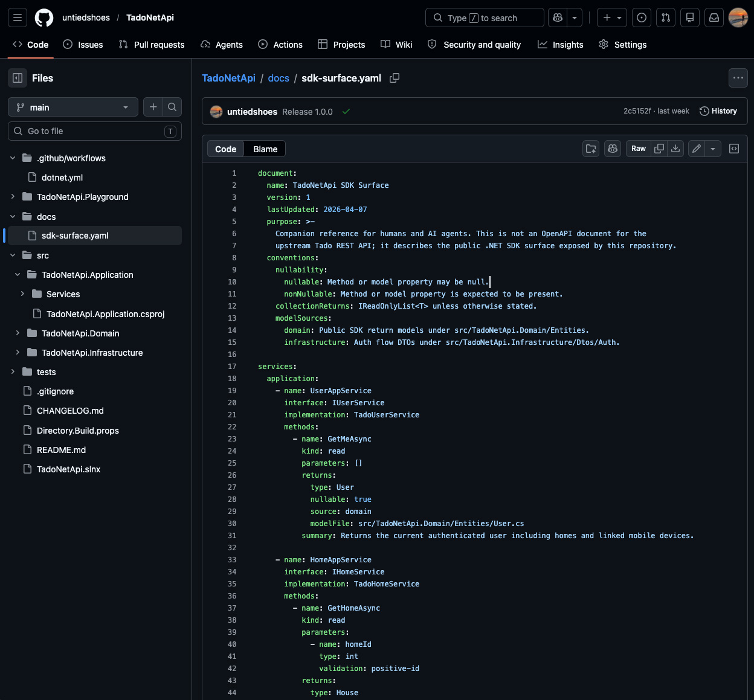Click the copy raw file icon
Viewport: 754px width, 700px height.
pyautogui.click(x=659, y=149)
